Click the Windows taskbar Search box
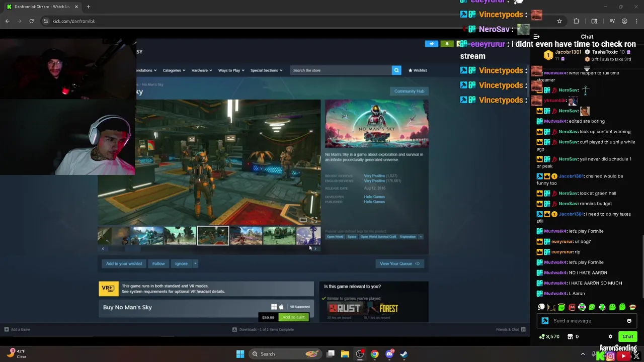 [285, 354]
